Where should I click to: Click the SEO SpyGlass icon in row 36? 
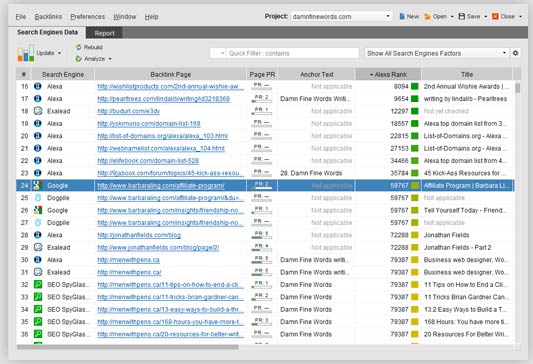[38, 334]
